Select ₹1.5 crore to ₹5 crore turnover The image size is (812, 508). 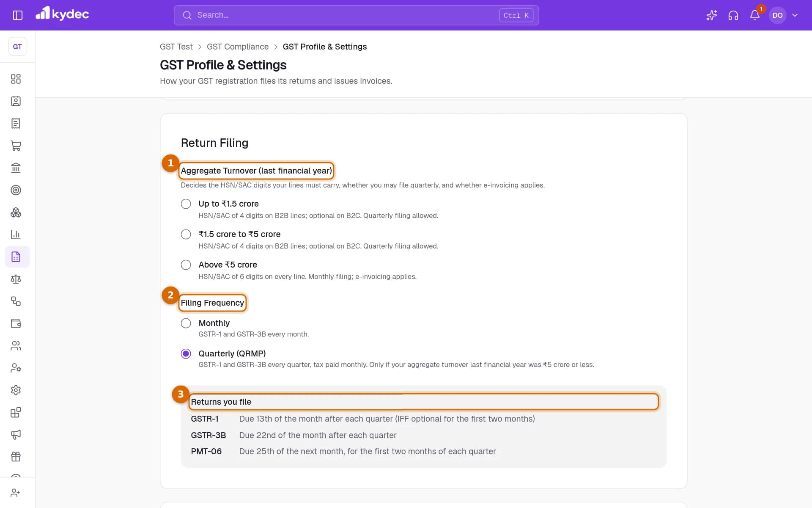point(186,235)
